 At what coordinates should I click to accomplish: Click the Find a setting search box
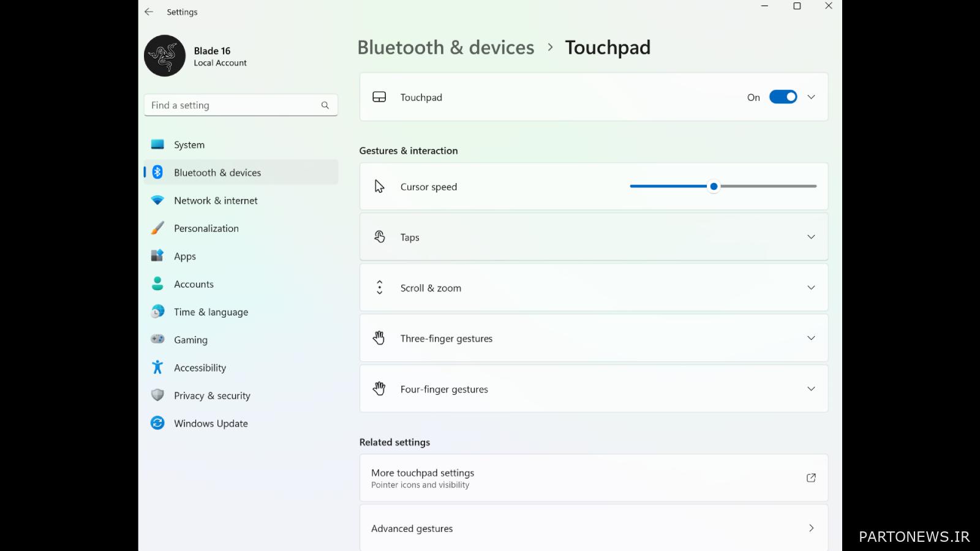click(x=233, y=105)
